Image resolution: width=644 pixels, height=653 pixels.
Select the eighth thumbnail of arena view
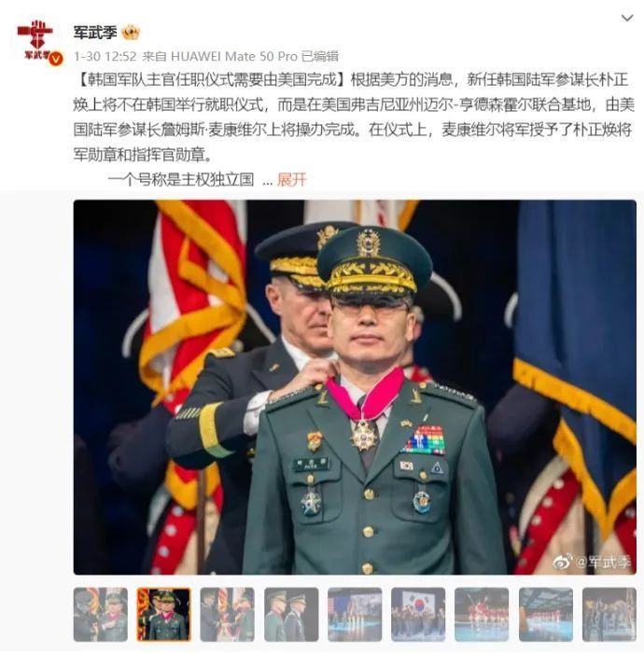[546, 614]
